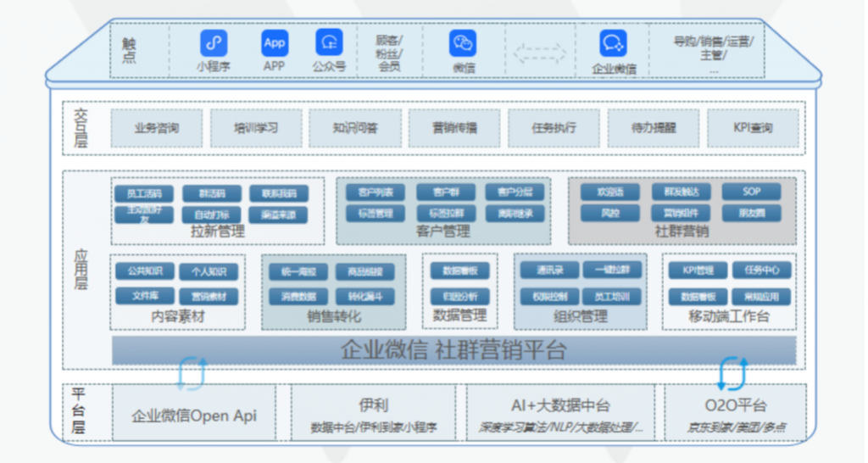Click the 归因分析 button

coord(460,296)
